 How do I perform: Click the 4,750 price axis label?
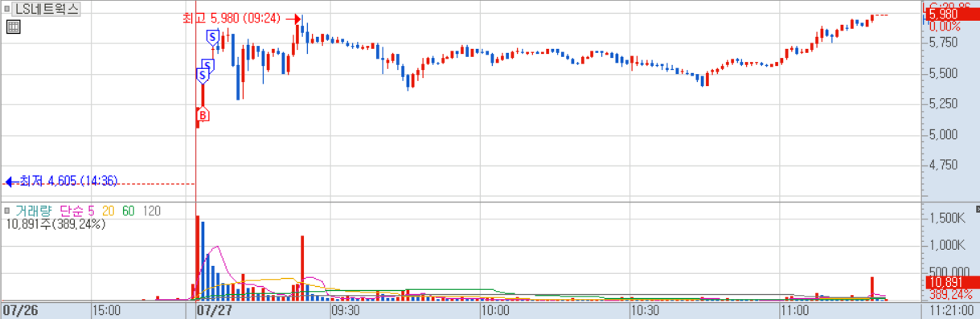pyautogui.click(x=942, y=165)
